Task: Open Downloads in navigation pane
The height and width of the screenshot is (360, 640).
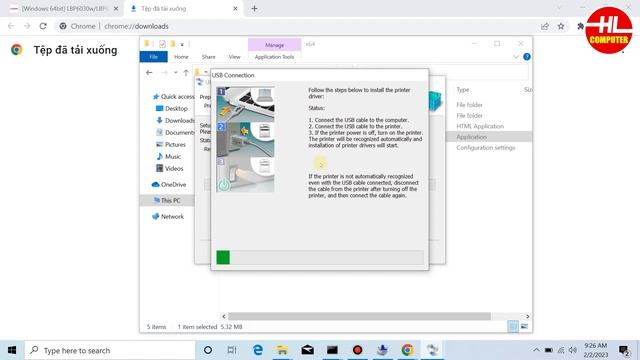Action: [x=176, y=120]
